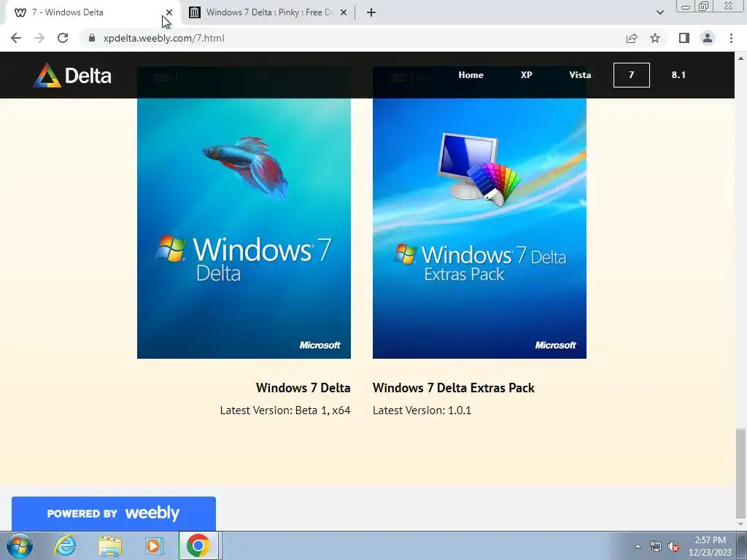Open a new browser tab
Viewport: 747px width, 560px height.
pos(371,12)
